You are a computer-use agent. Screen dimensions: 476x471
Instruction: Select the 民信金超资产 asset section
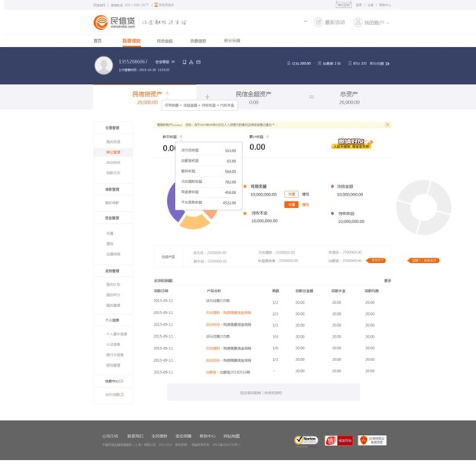pyautogui.click(x=253, y=97)
